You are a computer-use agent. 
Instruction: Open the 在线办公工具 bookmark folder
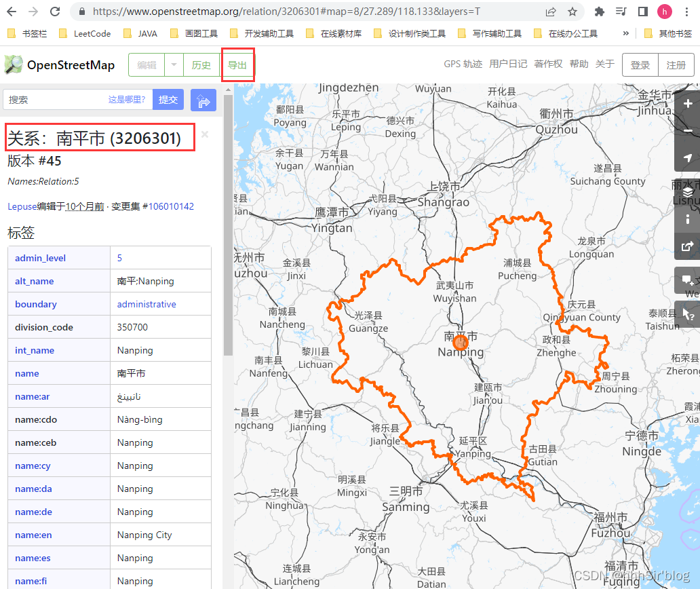[566, 33]
